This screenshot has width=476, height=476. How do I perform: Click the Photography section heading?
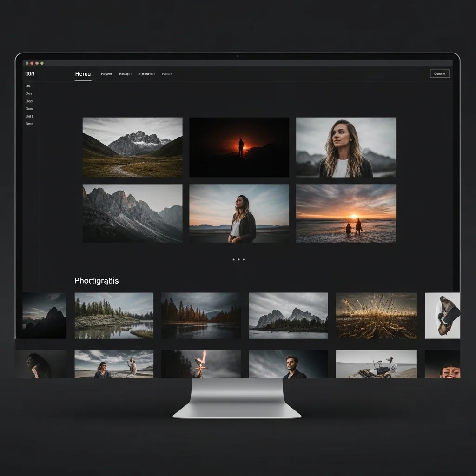(96, 281)
